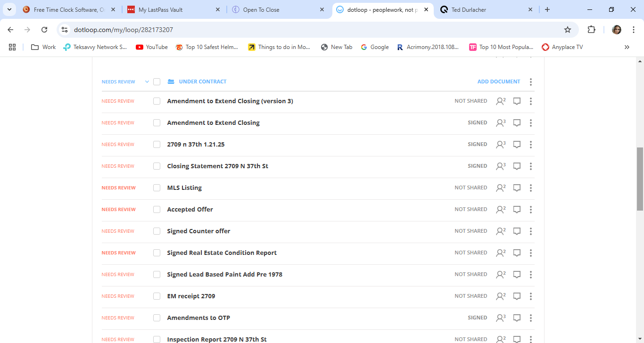Click Not Shared status on MLS Listing row
644x343 pixels.
[x=471, y=188]
